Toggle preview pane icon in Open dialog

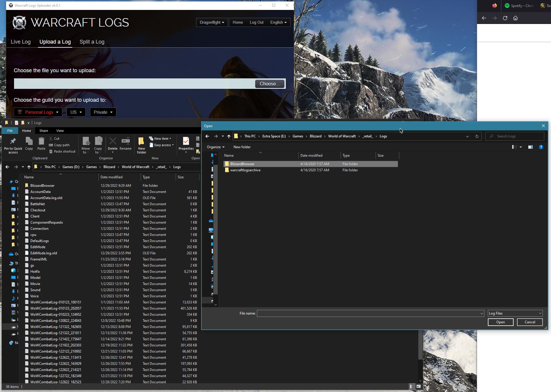530,147
